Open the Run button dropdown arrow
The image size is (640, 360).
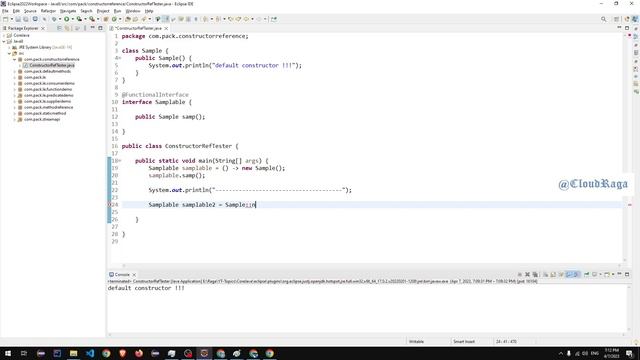pyautogui.click(x=73, y=19)
